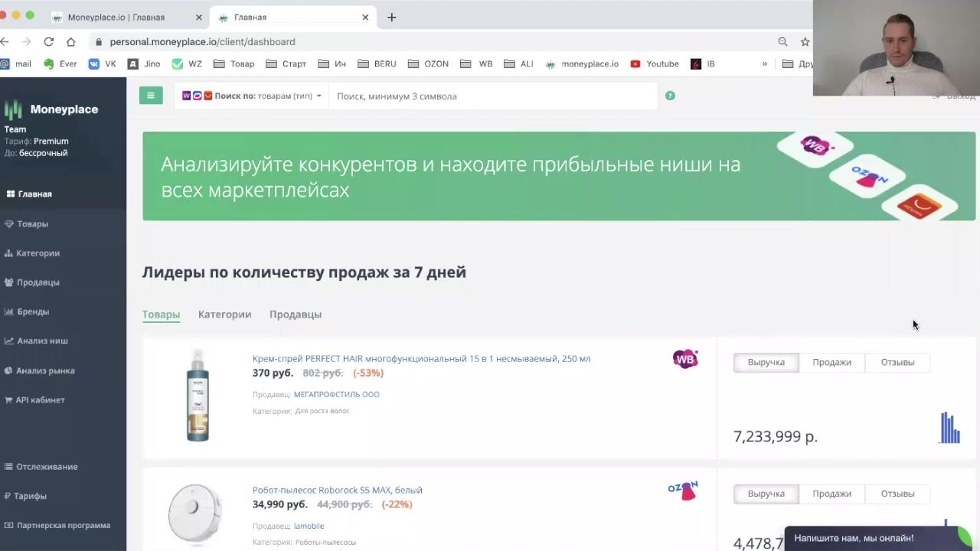Open the WZ bookmark
Screen dimensions: 980x551
click(188, 64)
